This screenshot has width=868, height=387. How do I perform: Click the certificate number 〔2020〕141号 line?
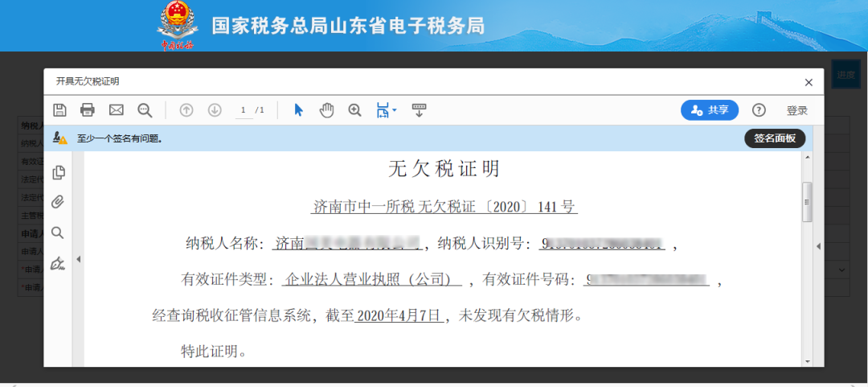(x=444, y=208)
